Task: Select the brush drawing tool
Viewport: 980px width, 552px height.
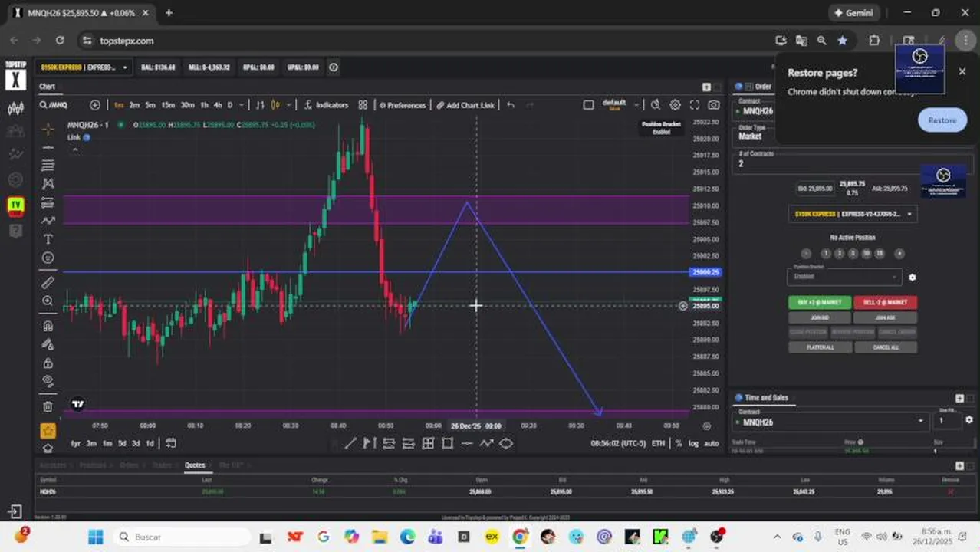Action: (48, 221)
